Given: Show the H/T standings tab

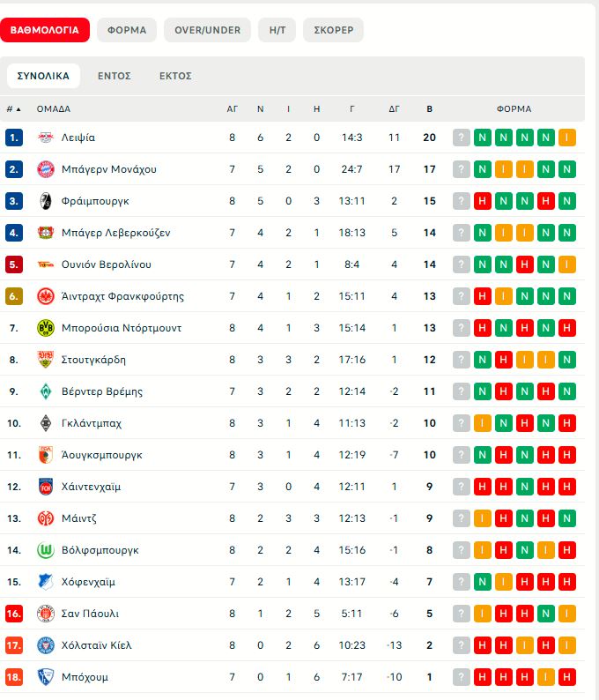Looking at the screenshot, I should [277, 30].
